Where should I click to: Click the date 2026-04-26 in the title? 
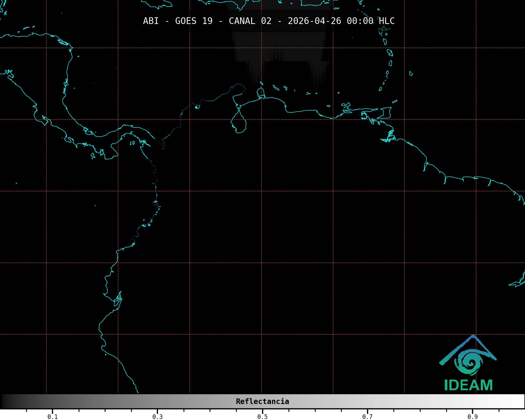coord(314,21)
